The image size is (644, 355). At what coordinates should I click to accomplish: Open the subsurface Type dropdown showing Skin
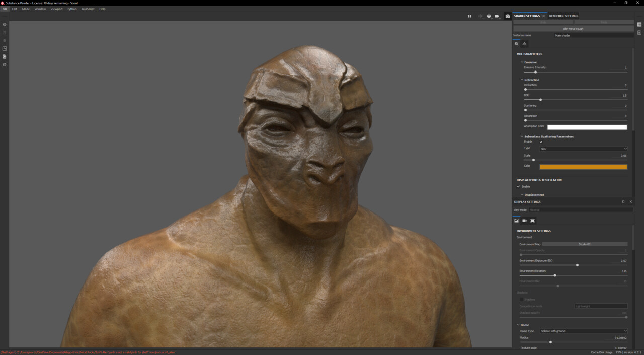coord(583,149)
